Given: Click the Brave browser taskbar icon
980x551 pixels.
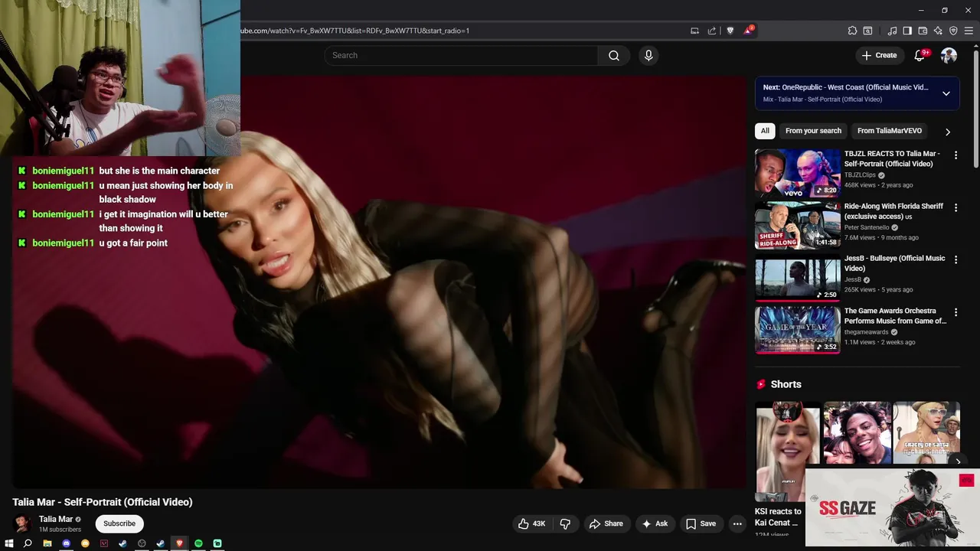Looking at the screenshot, I should pos(179,543).
